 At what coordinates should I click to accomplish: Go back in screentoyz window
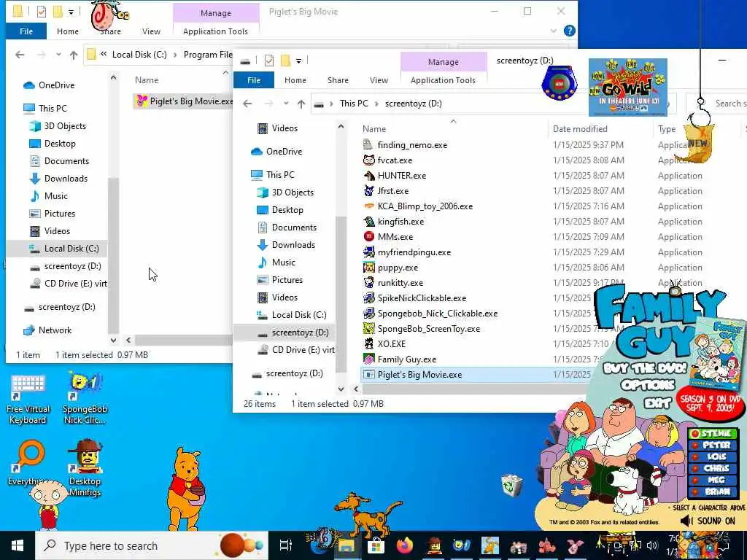pyautogui.click(x=247, y=104)
